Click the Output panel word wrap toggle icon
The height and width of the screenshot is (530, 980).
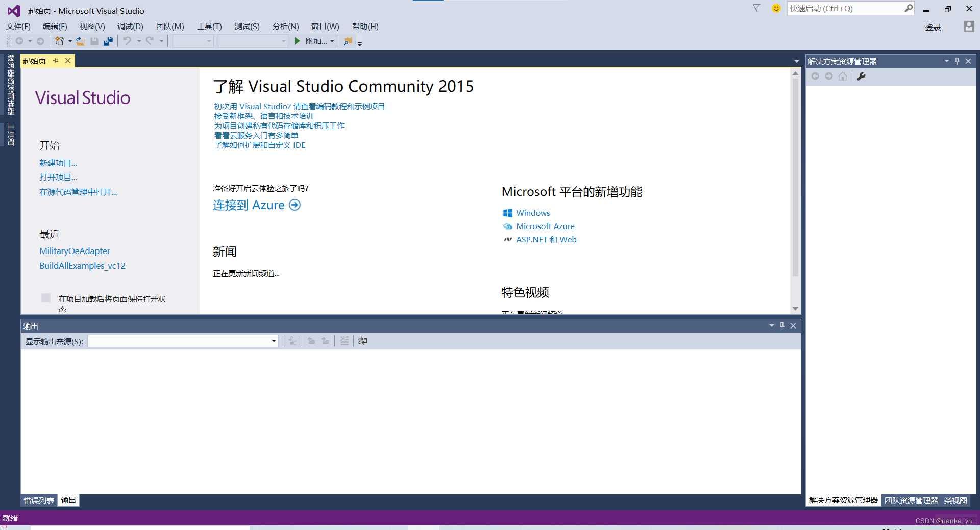click(x=363, y=341)
